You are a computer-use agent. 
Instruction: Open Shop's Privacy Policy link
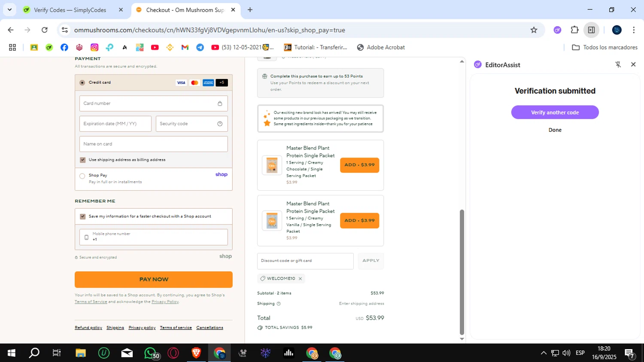tap(165, 302)
